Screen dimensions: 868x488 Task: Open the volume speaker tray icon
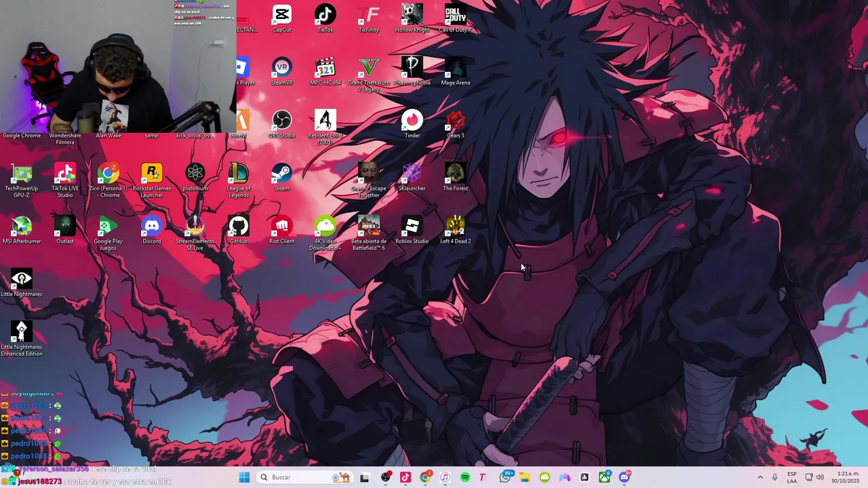click(x=820, y=477)
